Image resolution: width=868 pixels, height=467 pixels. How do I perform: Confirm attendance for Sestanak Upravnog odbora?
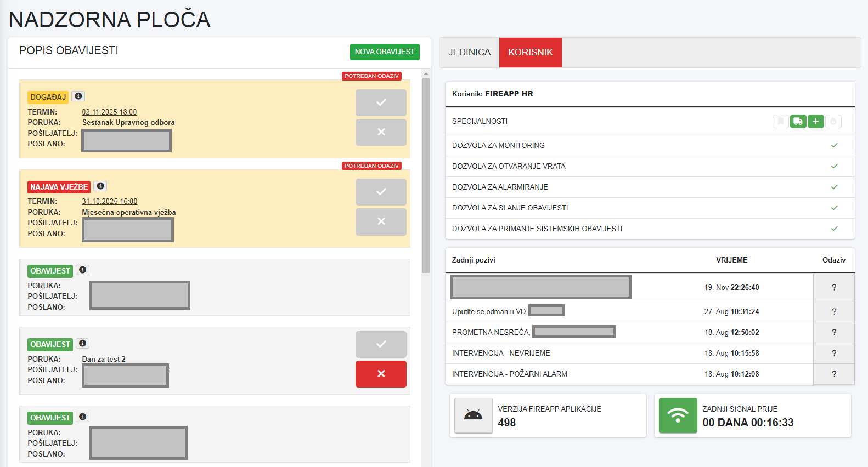[381, 102]
